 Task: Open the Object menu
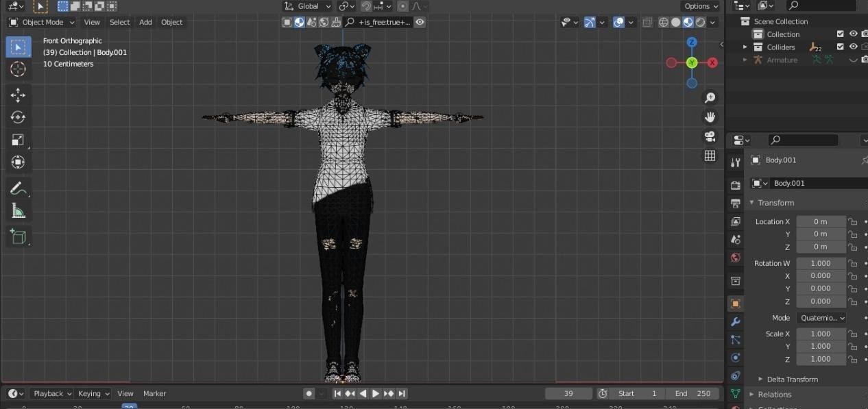coord(171,22)
